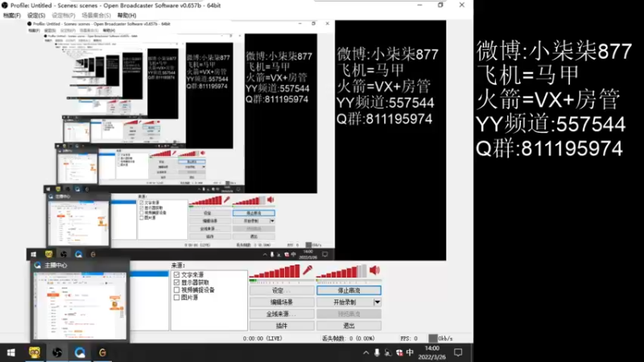Open the Windows Start menu
Viewport: 644px width, 362px height.
pos(11,352)
